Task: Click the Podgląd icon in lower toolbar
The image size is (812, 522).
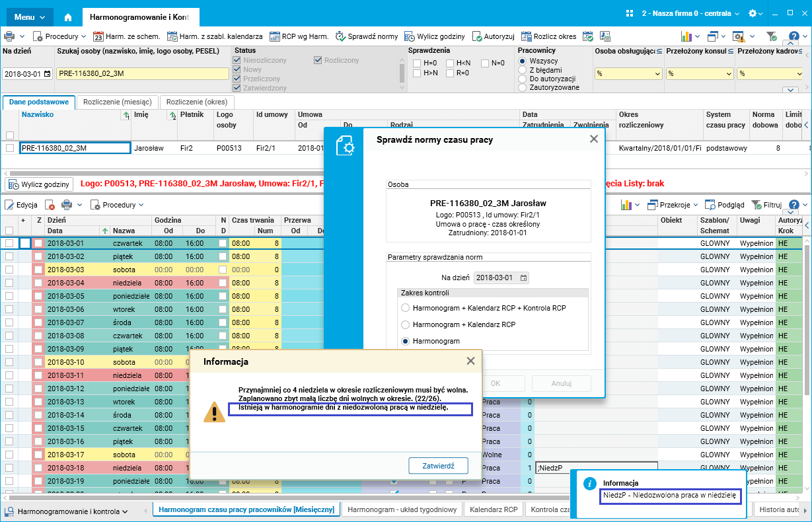Action: click(710, 205)
